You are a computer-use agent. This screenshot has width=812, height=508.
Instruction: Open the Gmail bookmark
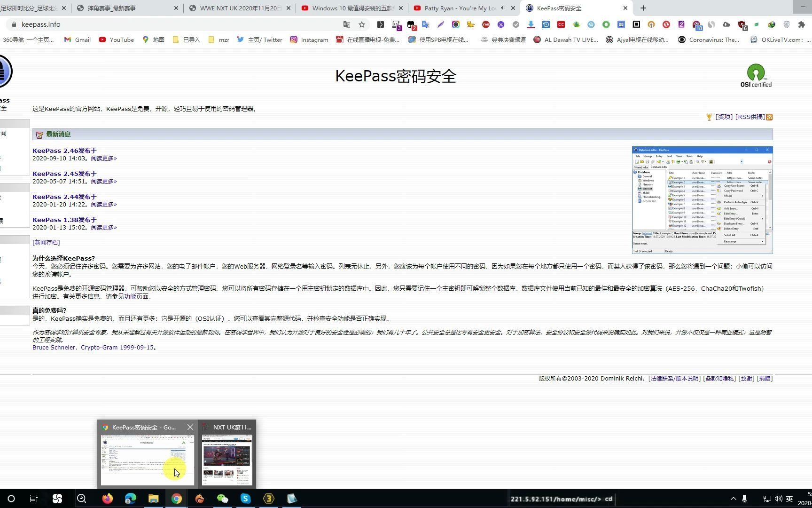click(x=78, y=40)
